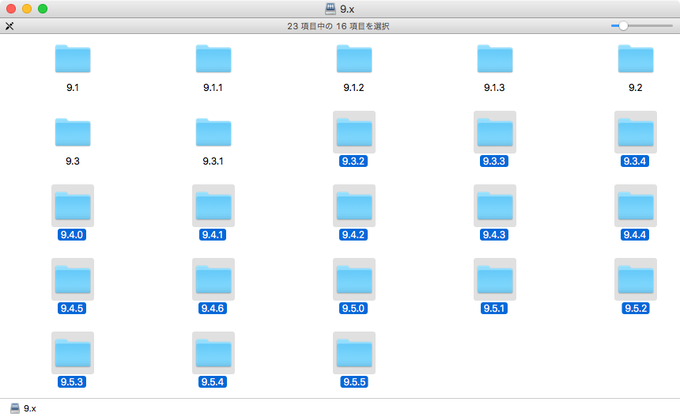Click the highlighted 9.3.2 folder icon
This screenshot has height=417, width=680.
(x=354, y=132)
